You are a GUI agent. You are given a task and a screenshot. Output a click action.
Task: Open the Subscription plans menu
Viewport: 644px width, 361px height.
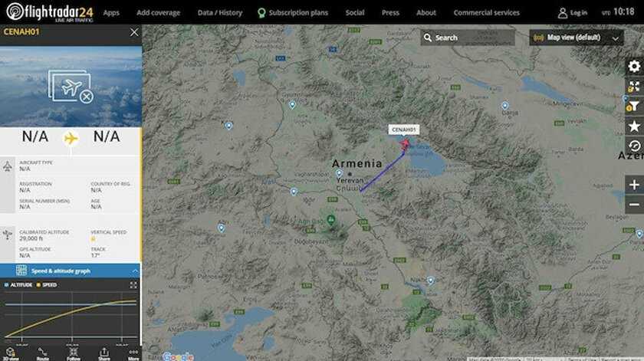pyautogui.click(x=293, y=13)
